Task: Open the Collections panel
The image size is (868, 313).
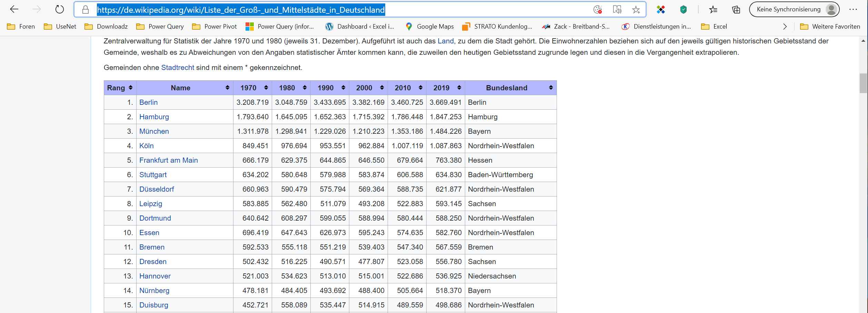Action: [736, 10]
